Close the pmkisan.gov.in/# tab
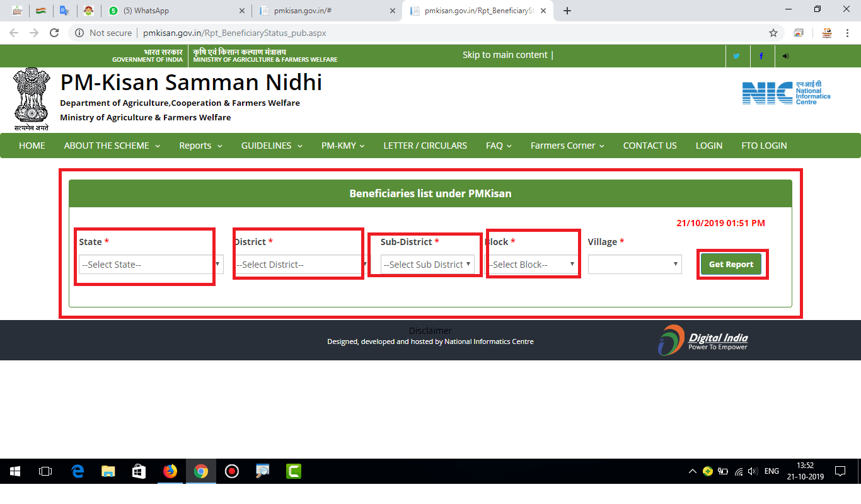The height and width of the screenshot is (504, 861). [392, 11]
